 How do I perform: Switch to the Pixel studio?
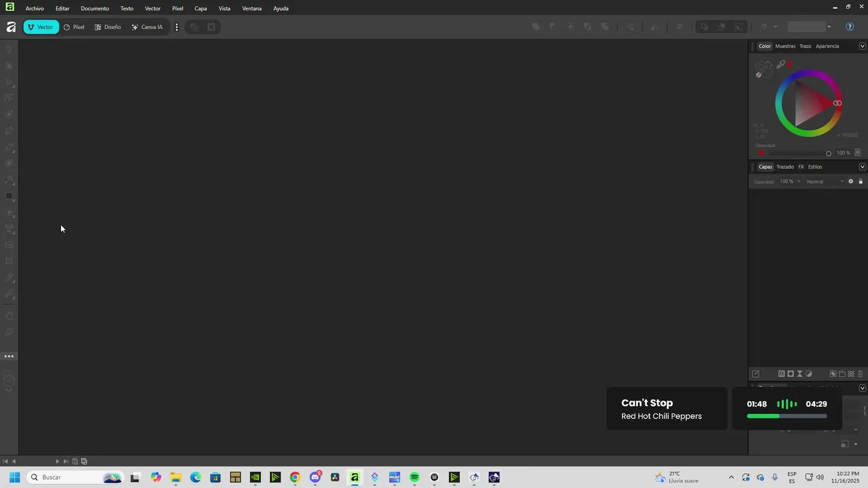point(74,27)
